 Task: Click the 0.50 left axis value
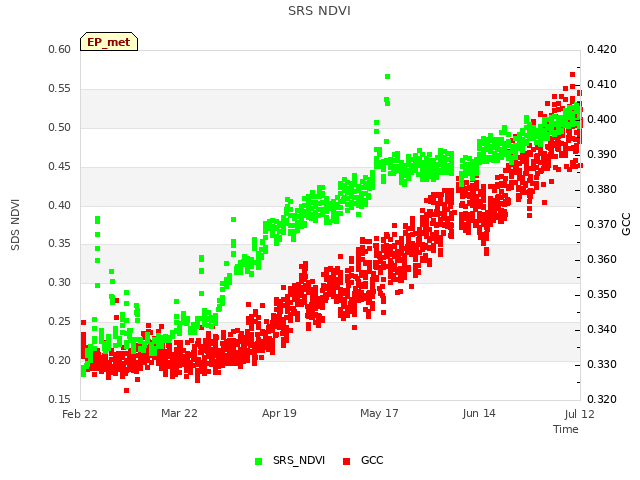[60, 127]
